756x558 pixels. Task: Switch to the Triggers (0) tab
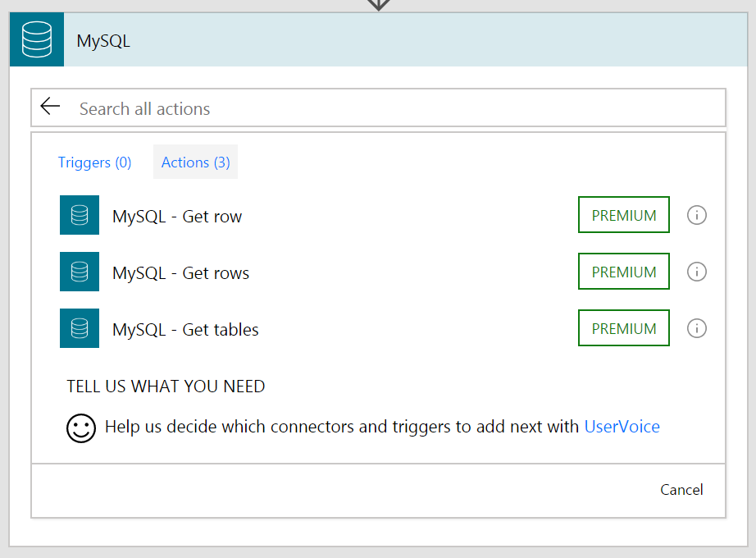click(94, 162)
